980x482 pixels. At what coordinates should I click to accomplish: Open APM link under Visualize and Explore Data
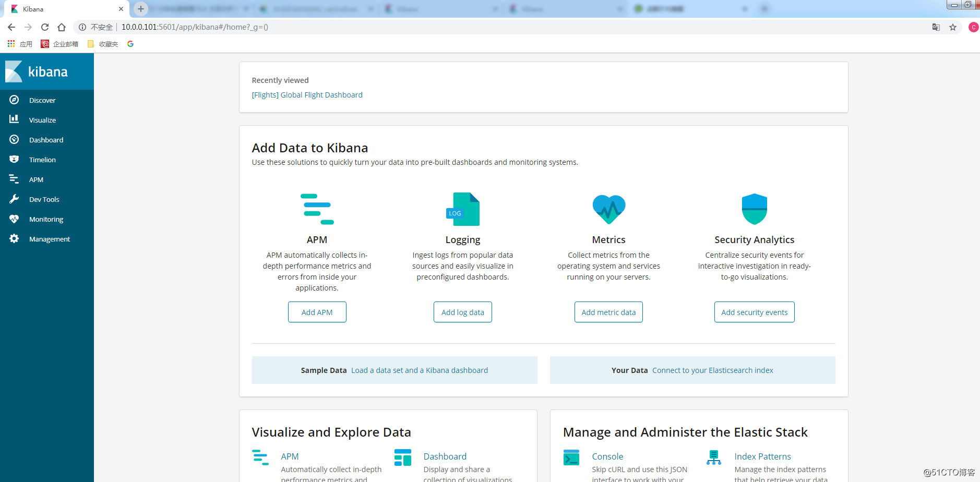click(x=290, y=456)
